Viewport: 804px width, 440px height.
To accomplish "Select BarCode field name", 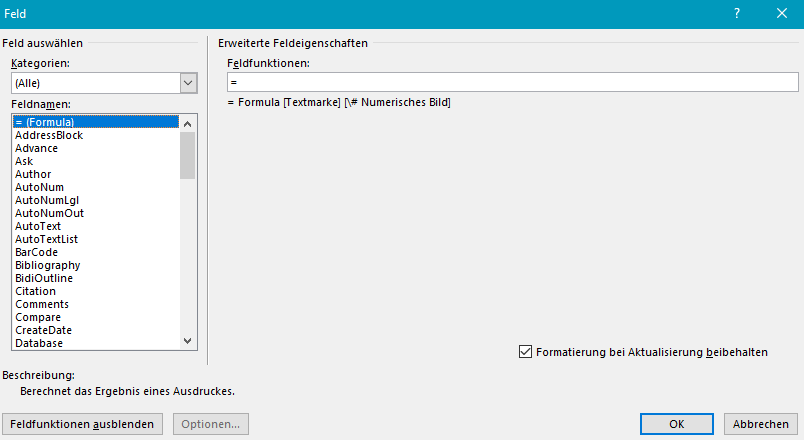I will [96, 252].
